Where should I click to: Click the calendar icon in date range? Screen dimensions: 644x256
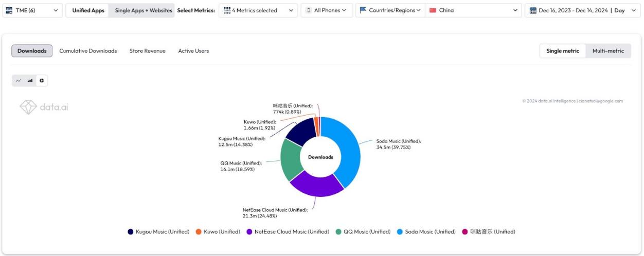point(533,10)
